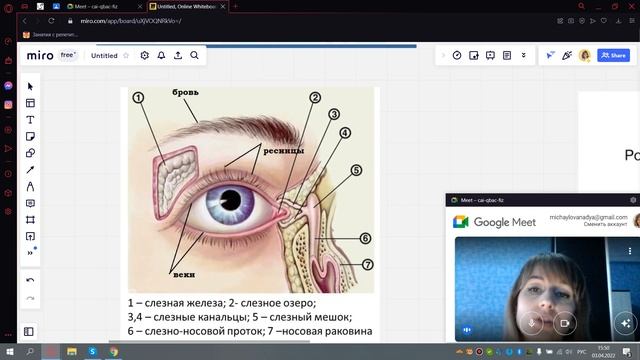Screen dimensions: 640x360
Task: Open three-dot options on Meet video
Action: coord(630,251)
